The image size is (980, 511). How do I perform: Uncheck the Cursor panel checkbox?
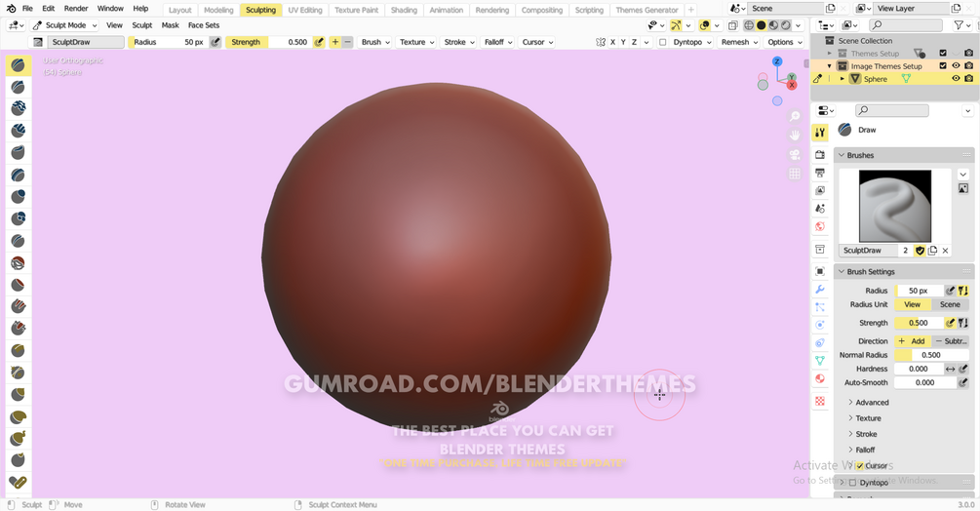pos(859,466)
